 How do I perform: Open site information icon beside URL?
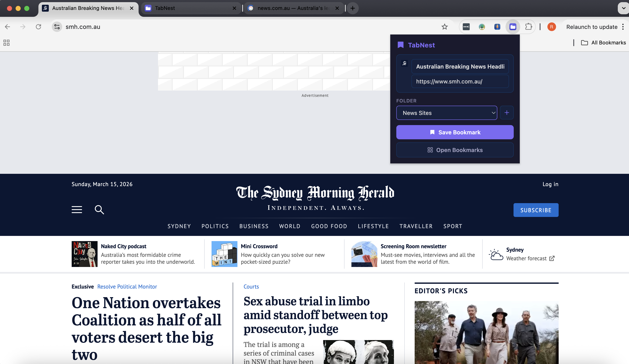click(x=57, y=27)
